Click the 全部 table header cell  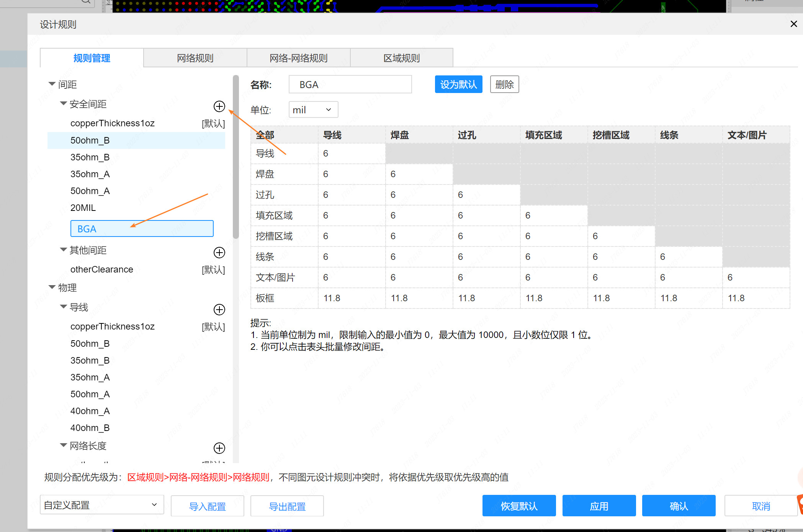point(284,135)
